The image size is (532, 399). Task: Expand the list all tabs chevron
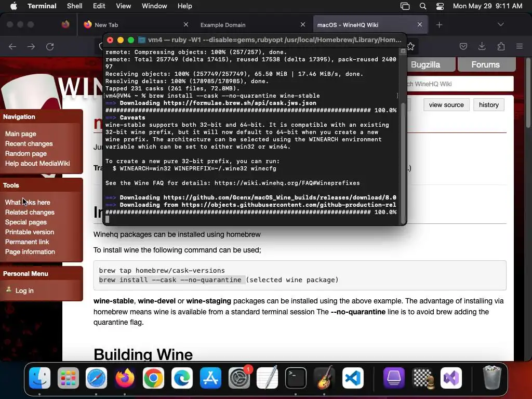point(501,24)
